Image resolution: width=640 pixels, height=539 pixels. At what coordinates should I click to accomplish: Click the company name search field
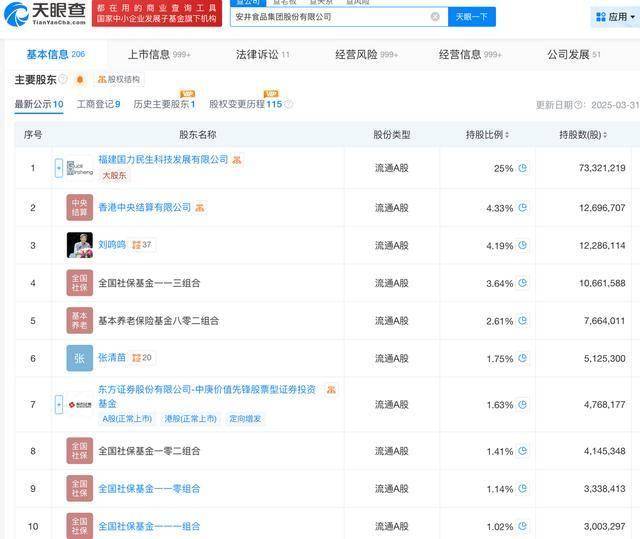(330, 17)
